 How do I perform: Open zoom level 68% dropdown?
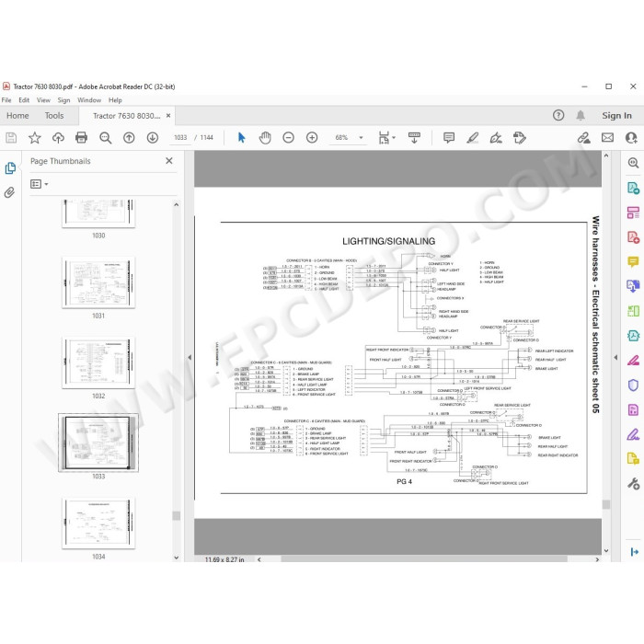(x=361, y=138)
